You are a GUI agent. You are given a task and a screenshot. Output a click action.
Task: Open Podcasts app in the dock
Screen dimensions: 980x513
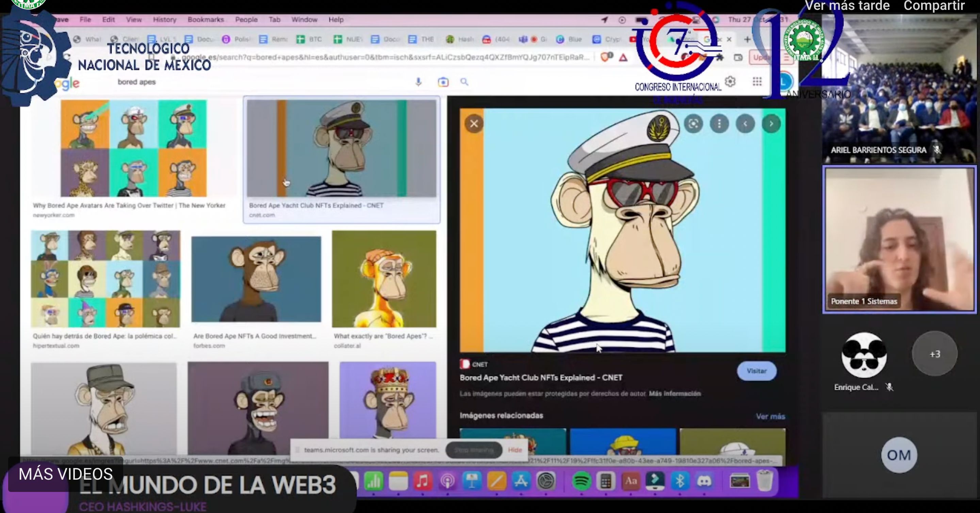pyautogui.click(x=447, y=481)
